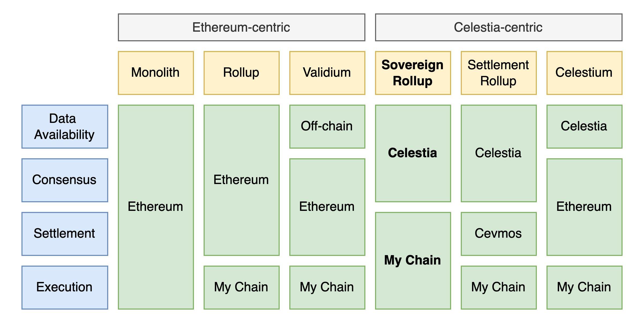Screen dimensions: 644x323
Task: Select the blue Settlement layer box
Action: point(65,234)
